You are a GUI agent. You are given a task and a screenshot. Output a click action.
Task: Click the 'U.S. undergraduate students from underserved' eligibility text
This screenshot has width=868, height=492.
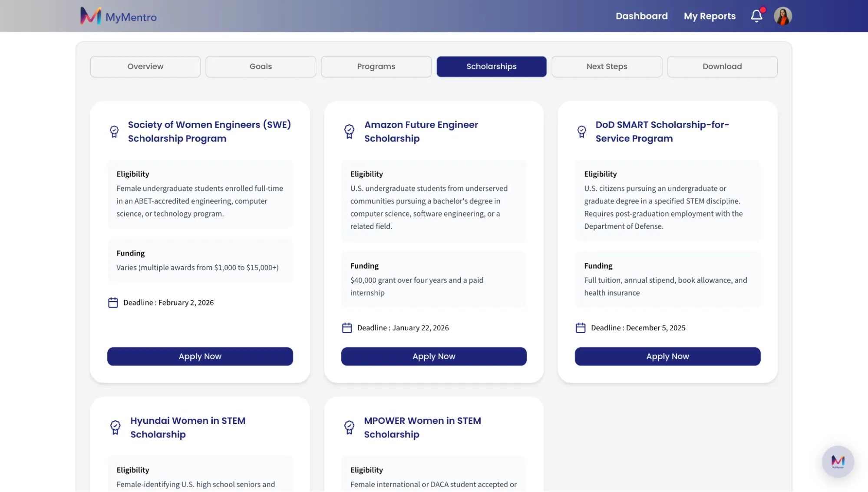429,207
